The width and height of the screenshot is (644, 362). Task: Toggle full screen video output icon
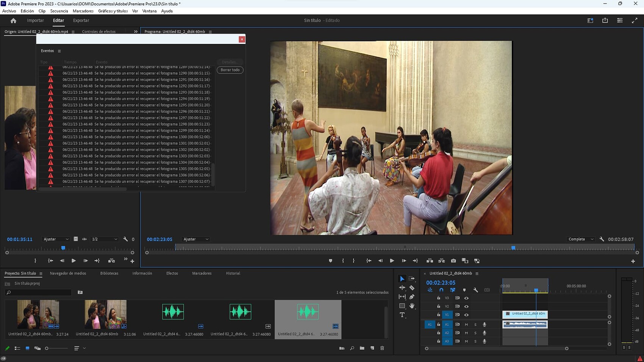635,20
